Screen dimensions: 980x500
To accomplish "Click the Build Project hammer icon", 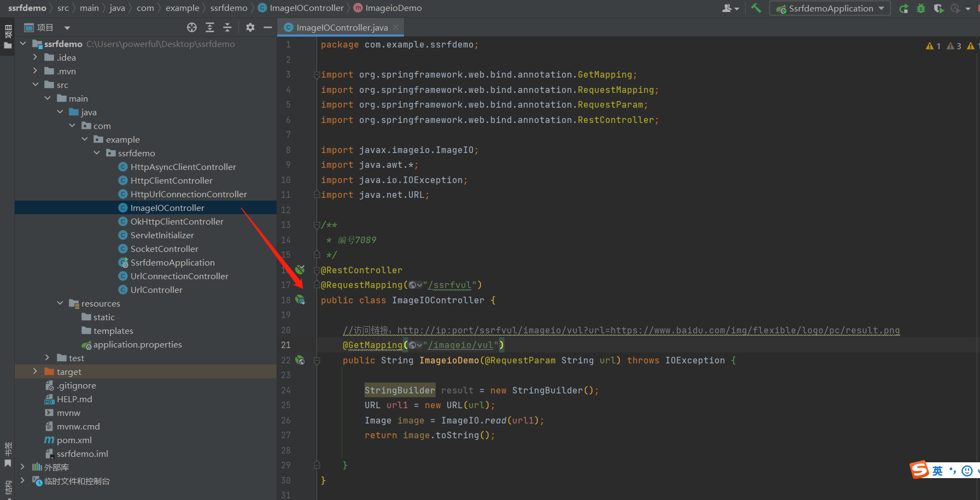I will tap(756, 8).
